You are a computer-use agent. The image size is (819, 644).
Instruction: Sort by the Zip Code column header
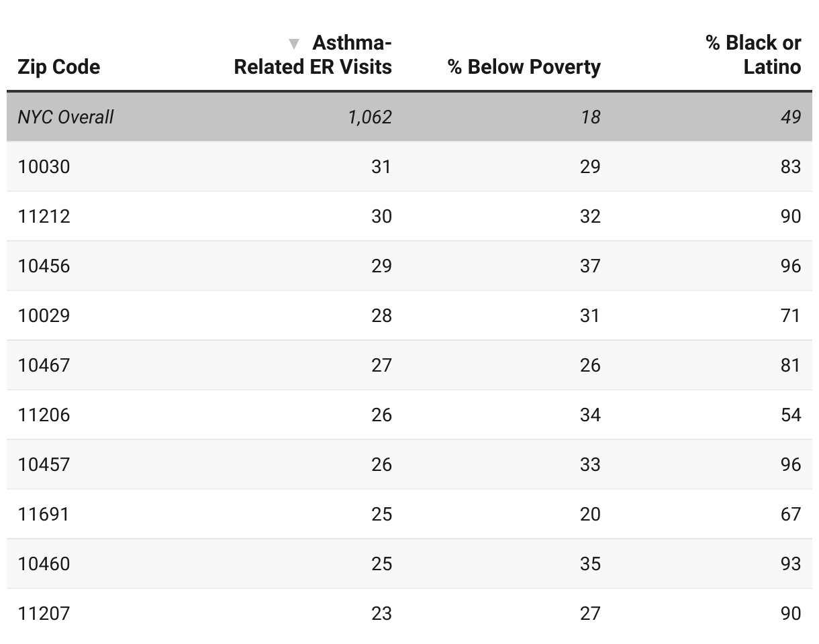click(58, 67)
